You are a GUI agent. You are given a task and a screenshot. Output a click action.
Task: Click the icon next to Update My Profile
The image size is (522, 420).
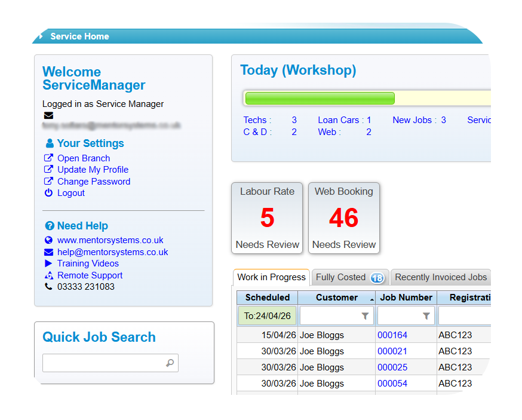(48, 170)
